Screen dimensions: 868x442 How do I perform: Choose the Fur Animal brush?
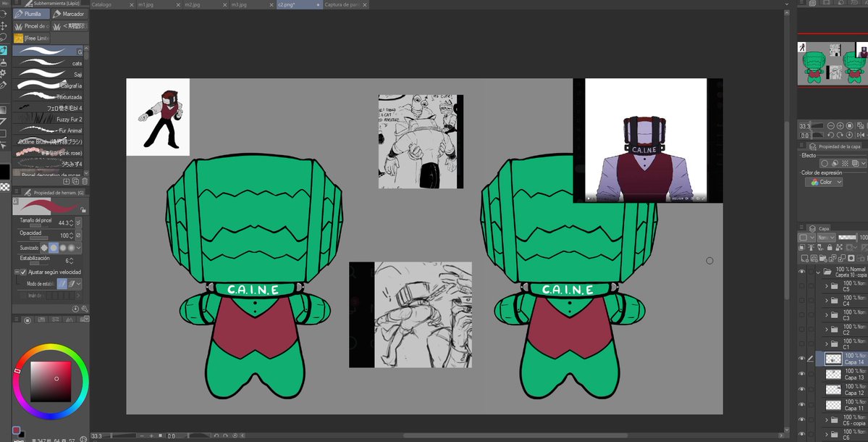pyautogui.click(x=48, y=130)
